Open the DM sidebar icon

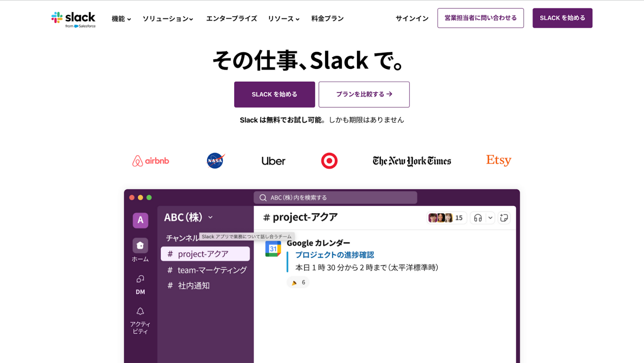pyautogui.click(x=140, y=279)
